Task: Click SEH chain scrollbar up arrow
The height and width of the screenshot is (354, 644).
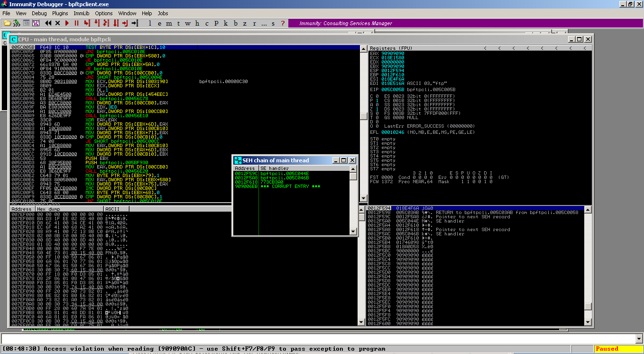Action: [x=353, y=169]
